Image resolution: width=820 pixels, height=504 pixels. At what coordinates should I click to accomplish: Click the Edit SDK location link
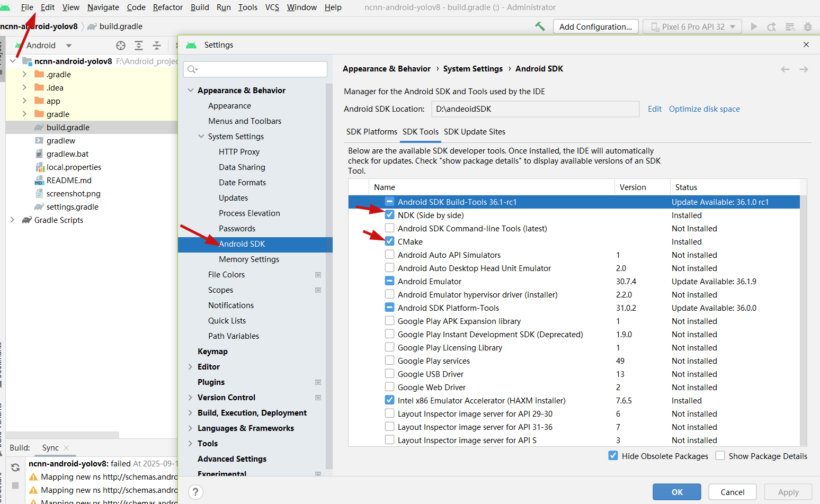pyautogui.click(x=655, y=109)
